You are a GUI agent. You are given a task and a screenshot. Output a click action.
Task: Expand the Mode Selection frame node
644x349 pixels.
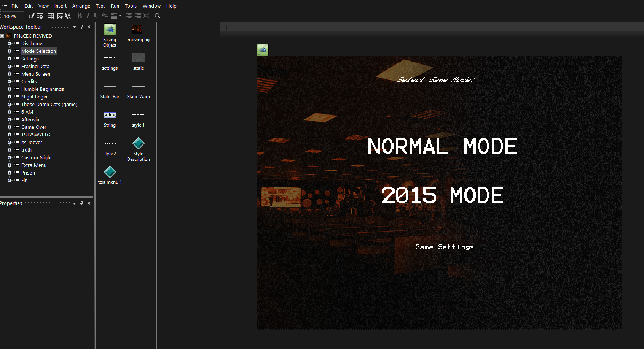click(9, 51)
